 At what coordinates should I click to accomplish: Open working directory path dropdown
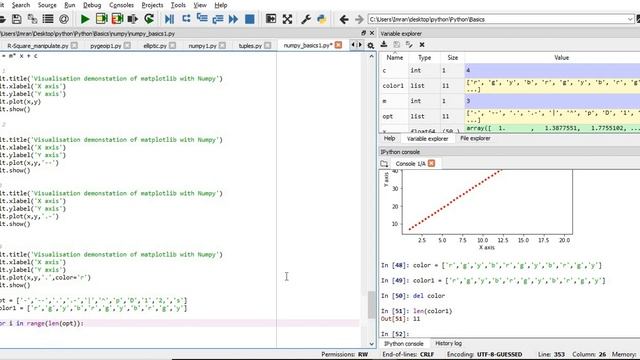click(x=630, y=19)
